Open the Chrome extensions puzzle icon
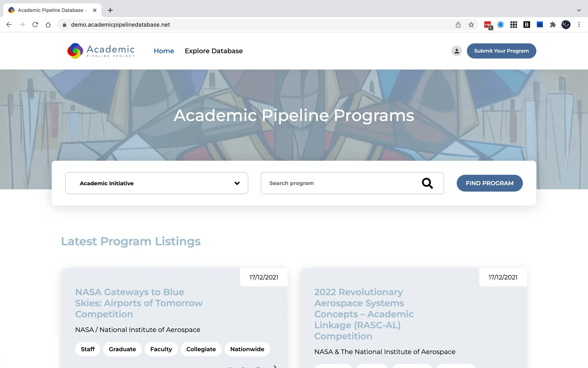588x368 pixels. [552, 24]
